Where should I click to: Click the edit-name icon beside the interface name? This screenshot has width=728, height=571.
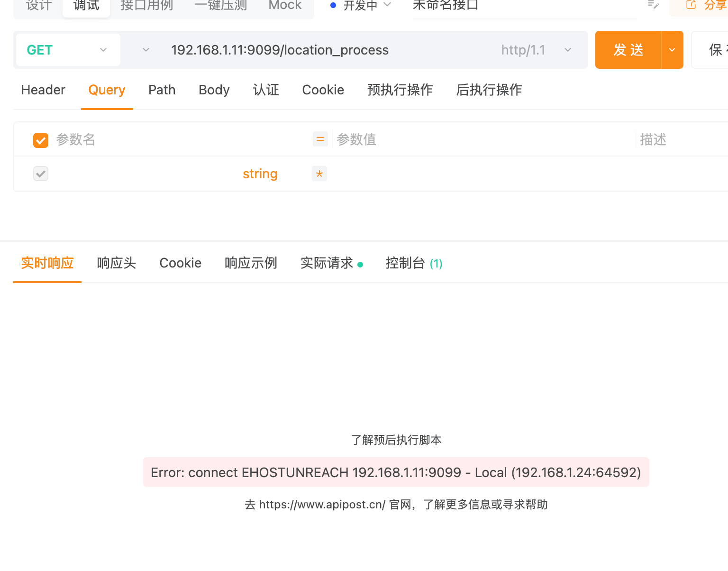(x=654, y=5)
